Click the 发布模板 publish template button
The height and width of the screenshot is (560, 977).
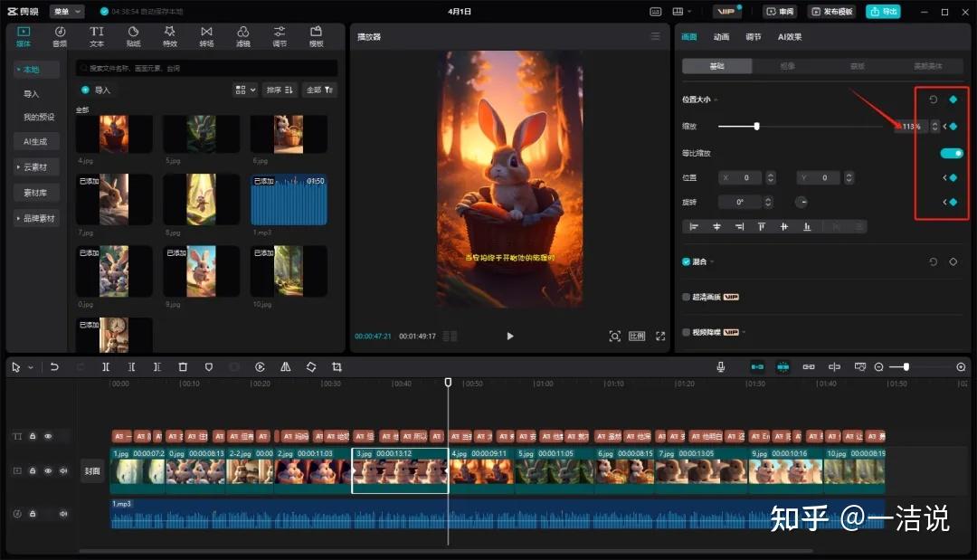pos(832,12)
